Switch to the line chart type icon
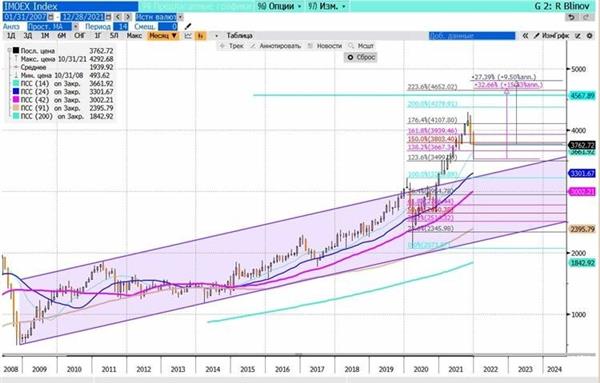 pyautogui.click(x=188, y=36)
